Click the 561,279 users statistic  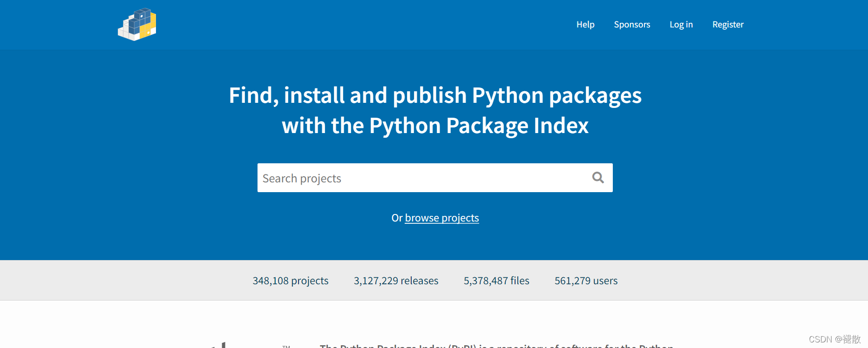coord(586,281)
